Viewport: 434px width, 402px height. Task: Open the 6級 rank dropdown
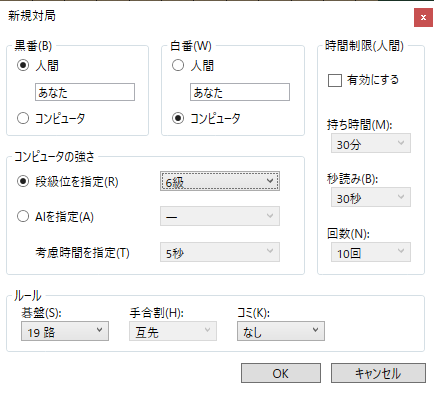click(x=220, y=181)
